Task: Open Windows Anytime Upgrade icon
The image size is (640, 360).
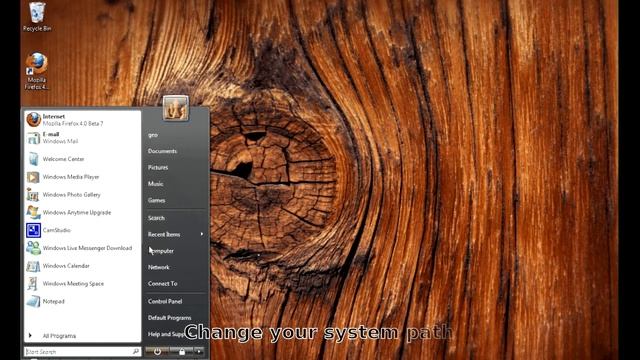Action: click(33, 212)
